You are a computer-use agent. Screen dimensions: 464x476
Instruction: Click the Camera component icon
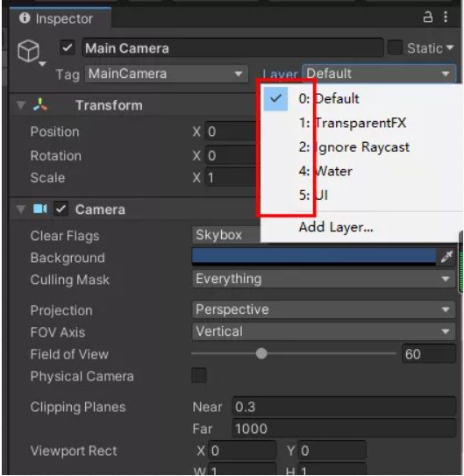[x=40, y=210]
